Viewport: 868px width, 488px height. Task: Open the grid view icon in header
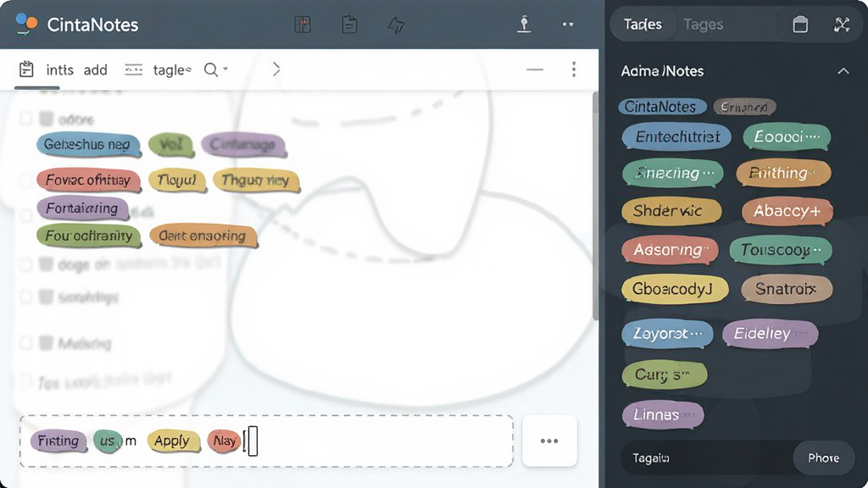(x=303, y=25)
